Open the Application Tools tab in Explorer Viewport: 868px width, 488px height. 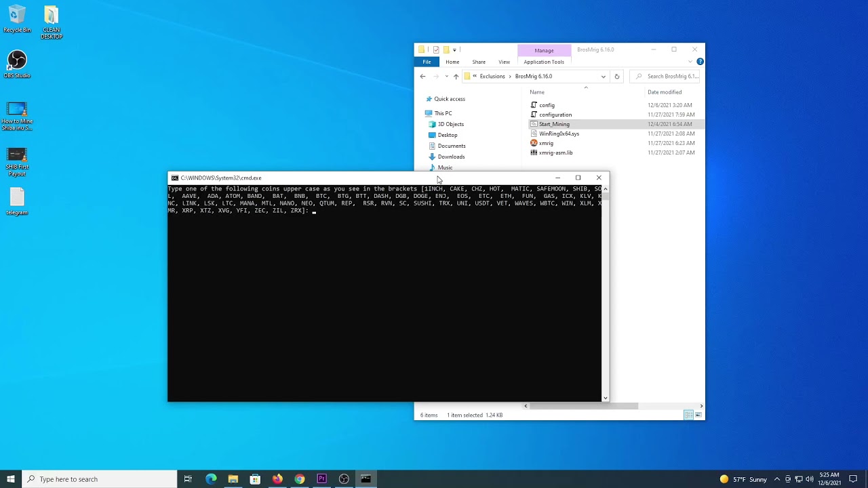544,62
